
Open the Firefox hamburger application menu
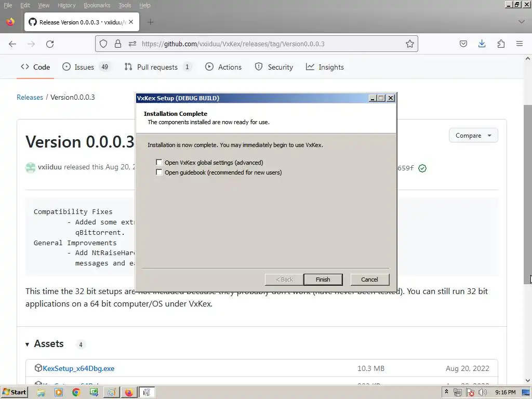[x=520, y=44]
